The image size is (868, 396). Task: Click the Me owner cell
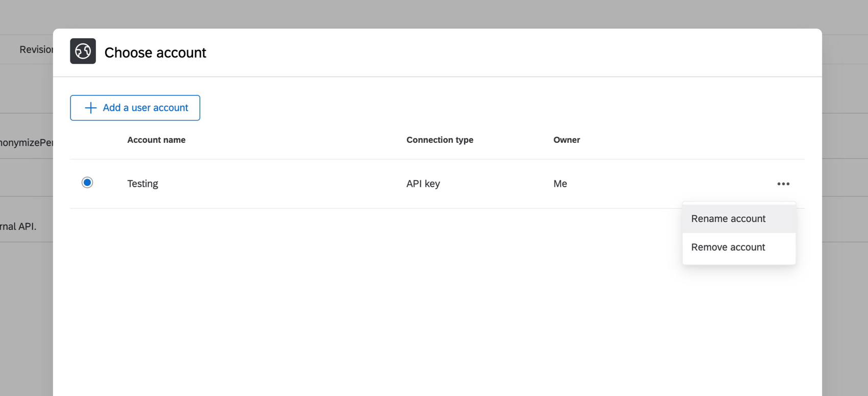(560, 184)
